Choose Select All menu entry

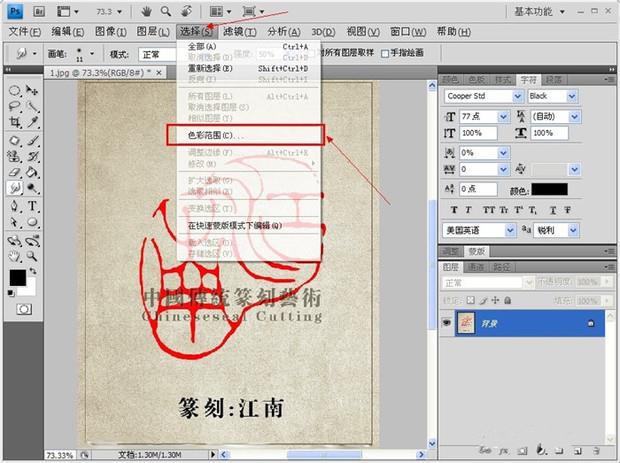pyautogui.click(x=248, y=47)
